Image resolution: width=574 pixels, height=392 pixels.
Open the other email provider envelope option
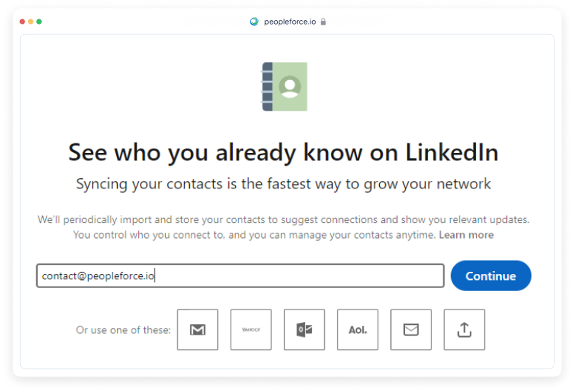(411, 330)
